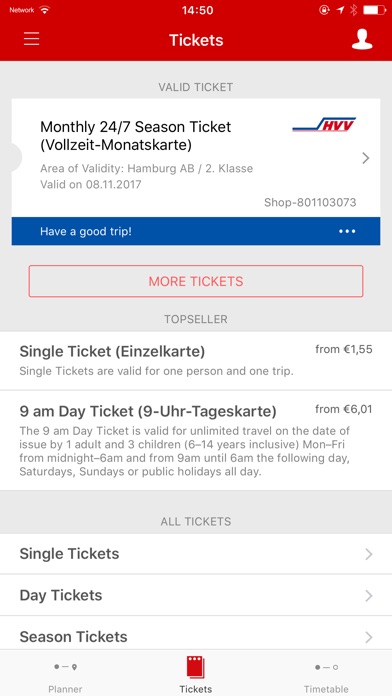
Task: Open the Monthly 24/7 Season Ticket card
Action: point(196,158)
